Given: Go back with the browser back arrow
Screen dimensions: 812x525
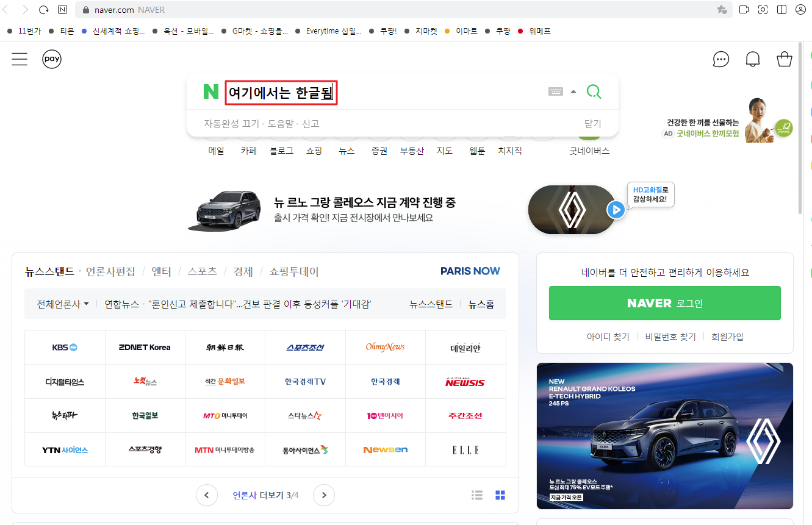Looking at the screenshot, I should pyautogui.click(x=6, y=10).
